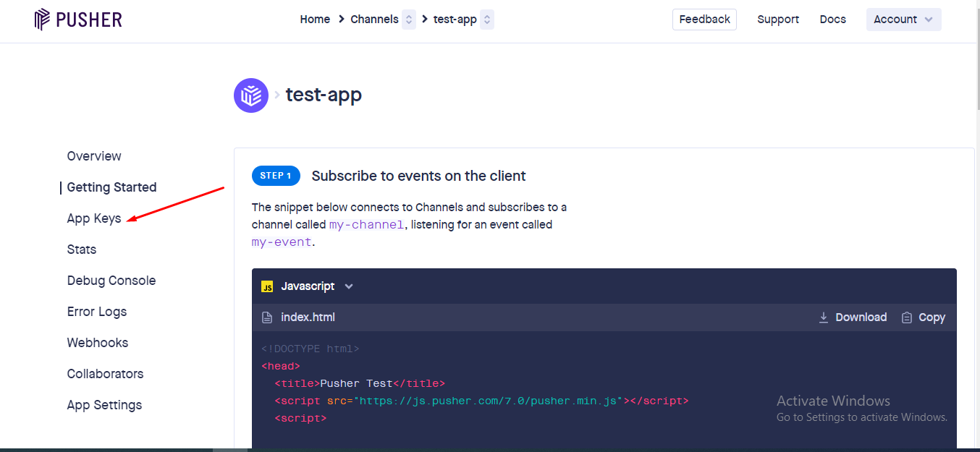
Task: Expand the Account dropdown menu
Action: pos(903,20)
